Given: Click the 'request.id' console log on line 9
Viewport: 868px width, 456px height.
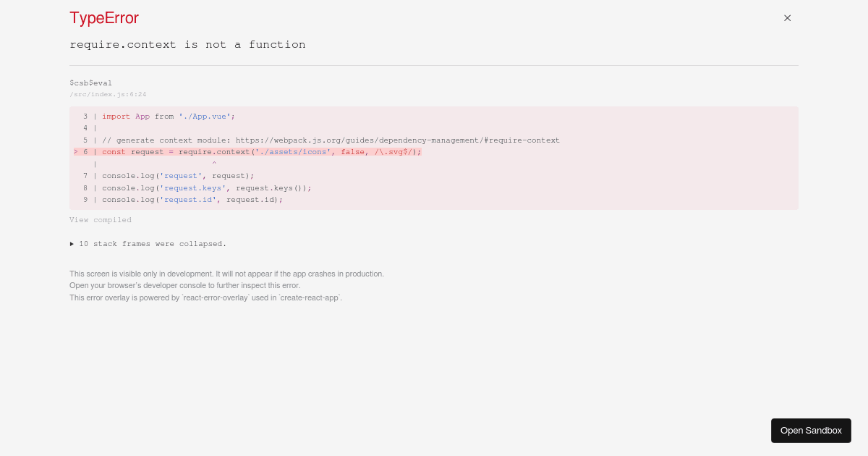Looking at the screenshot, I should (x=187, y=200).
